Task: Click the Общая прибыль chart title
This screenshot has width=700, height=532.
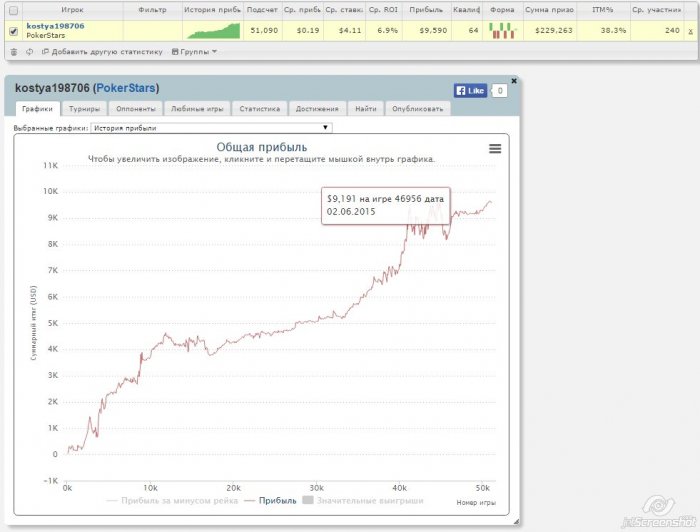Action: [x=262, y=147]
